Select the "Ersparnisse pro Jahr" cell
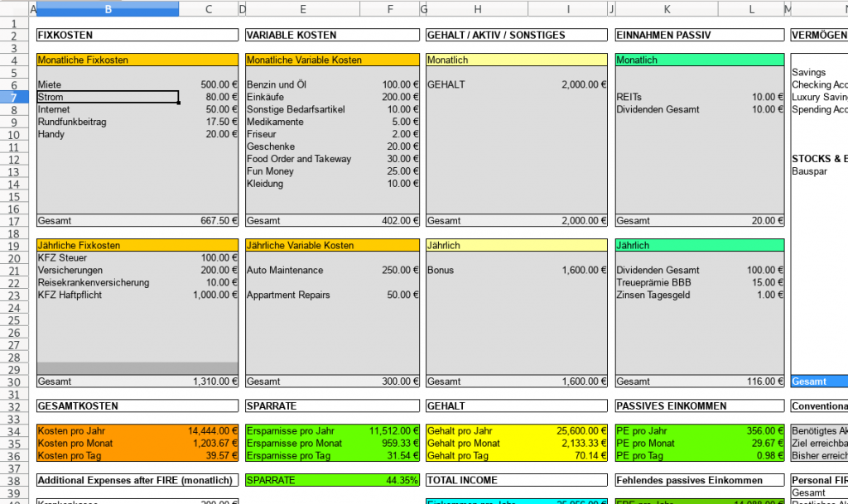848x504 pixels. [302, 431]
